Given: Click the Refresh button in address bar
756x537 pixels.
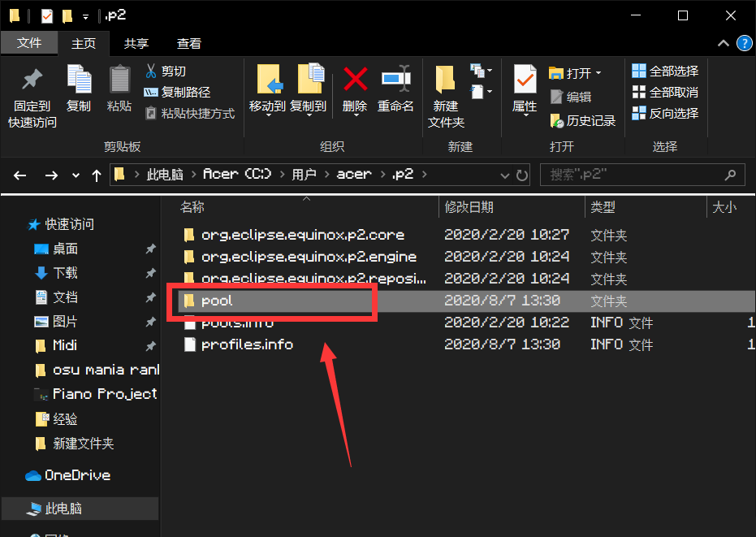Looking at the screenshot, I should coord(521,175).
